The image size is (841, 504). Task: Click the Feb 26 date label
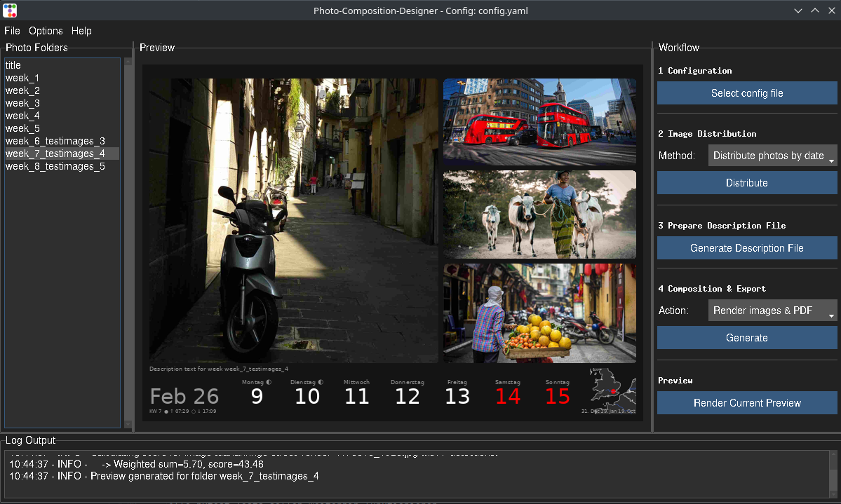point(184,397)
